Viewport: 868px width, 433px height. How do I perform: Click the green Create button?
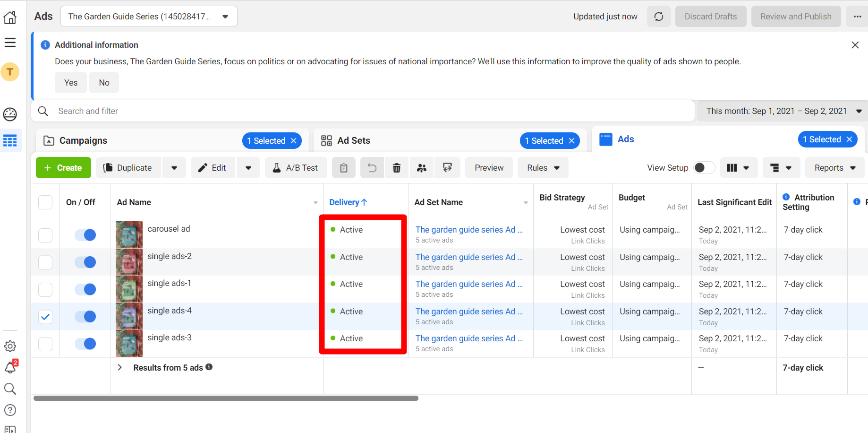click(x=63, y=168)
